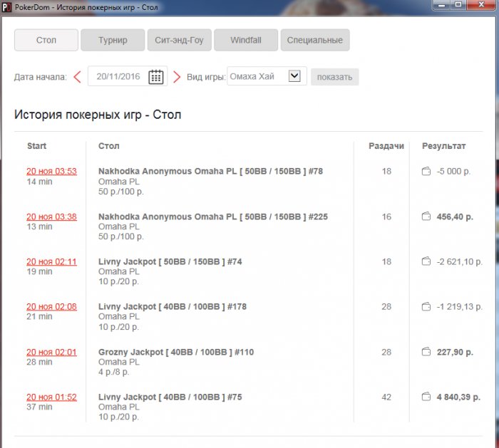This screenshot has height=448, width=499.
Task: Expand the Омаха Хай game type dropdown
Action: (x=294, y=76)
